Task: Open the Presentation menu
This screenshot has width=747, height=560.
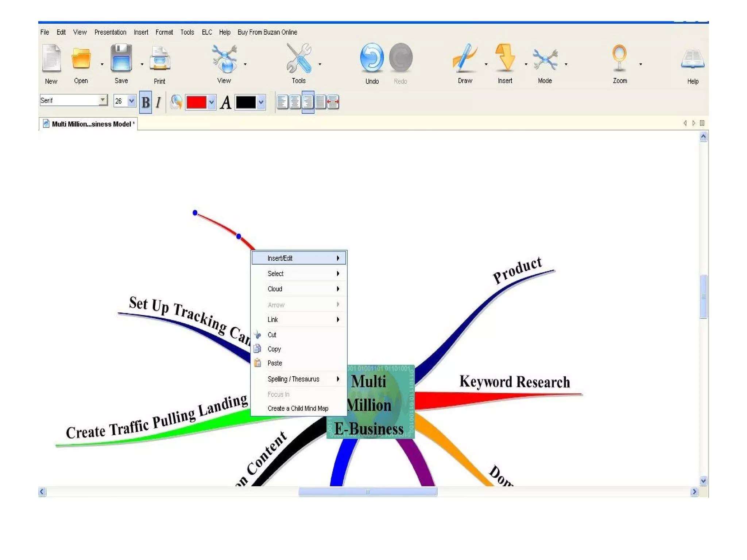Action: coord(110,32)
